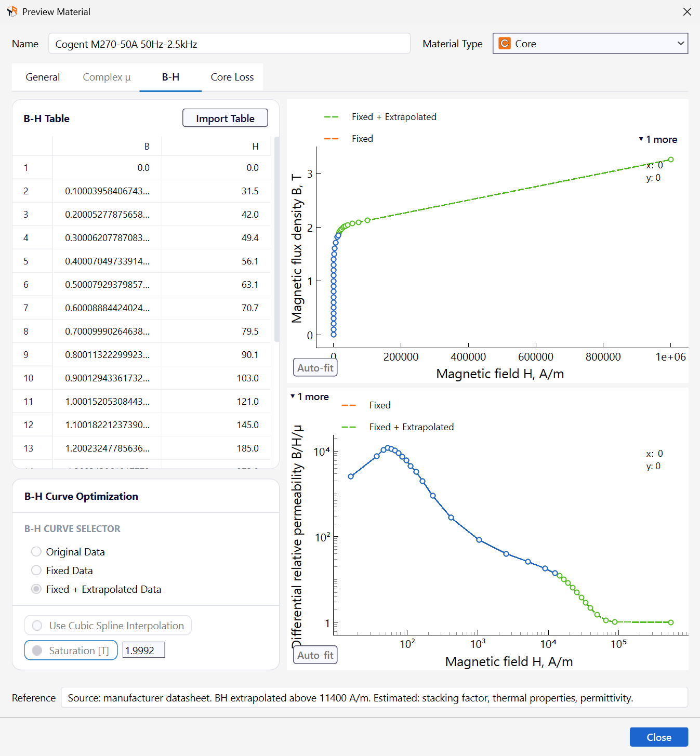700x756 pixels.
Task: Close the Preview Material window with X
Action: pyautogui.click(x=687, y=11)
